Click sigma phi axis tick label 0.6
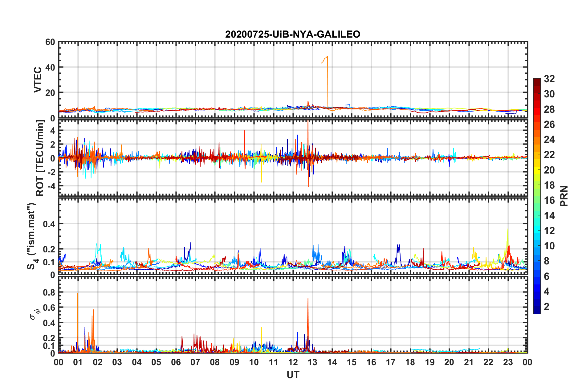This screenshot has width=586, height=392. point(49,307)
